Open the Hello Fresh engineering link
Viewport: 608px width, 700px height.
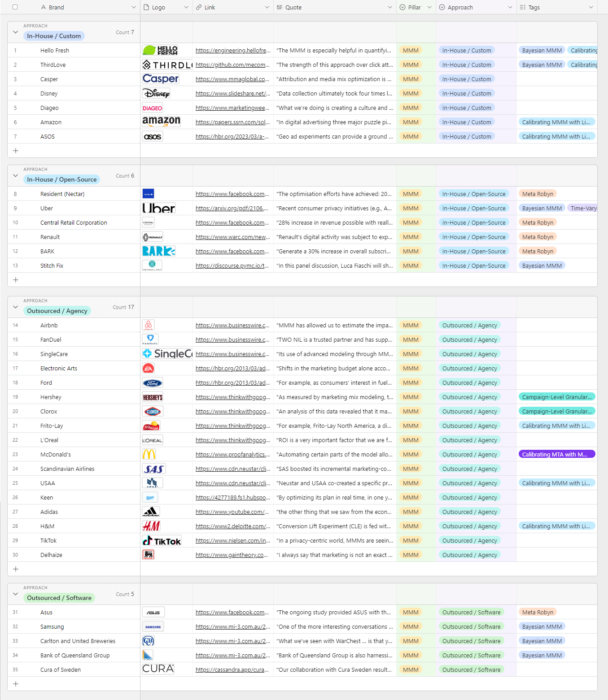[x=233, y=50]
